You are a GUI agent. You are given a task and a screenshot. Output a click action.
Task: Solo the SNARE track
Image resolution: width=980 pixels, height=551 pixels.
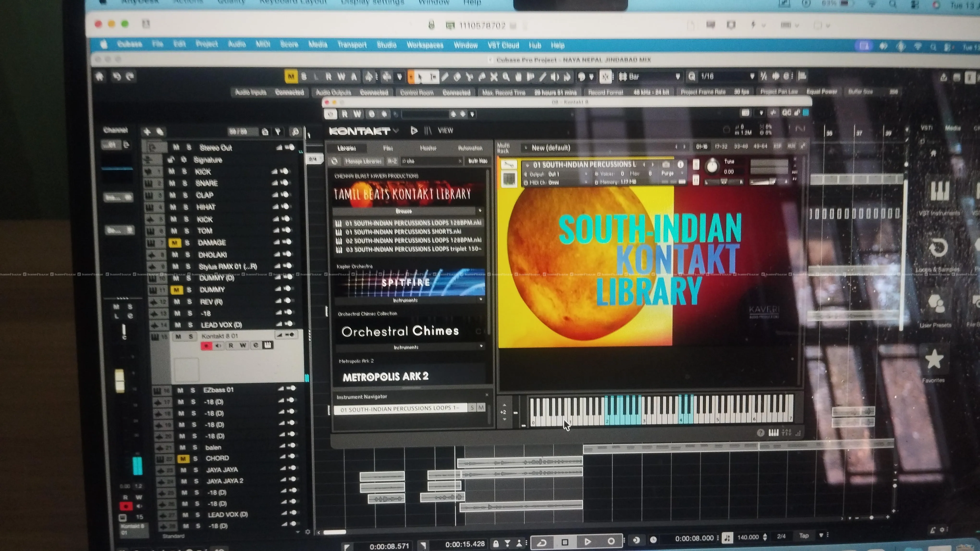(x=185, y=184)
